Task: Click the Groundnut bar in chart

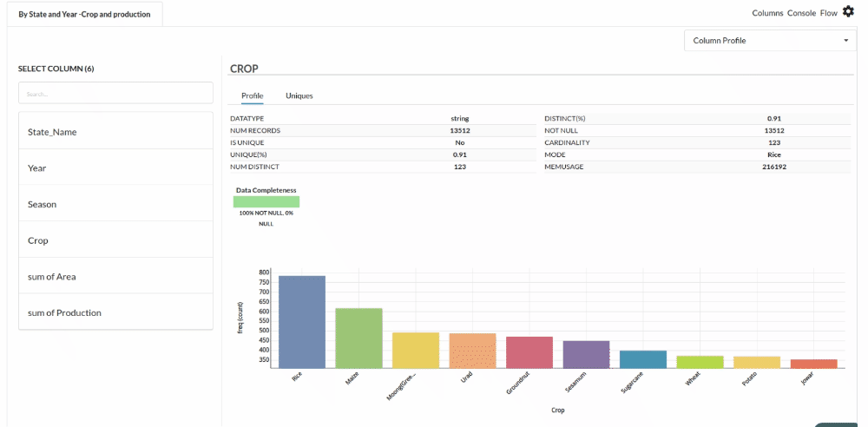Action: coord(529,352)
